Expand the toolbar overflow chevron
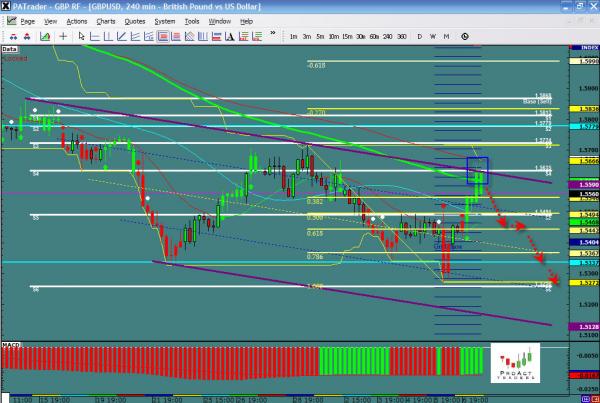Image resolution: width=600 pixels, height=403 pixels. (272, 36)
